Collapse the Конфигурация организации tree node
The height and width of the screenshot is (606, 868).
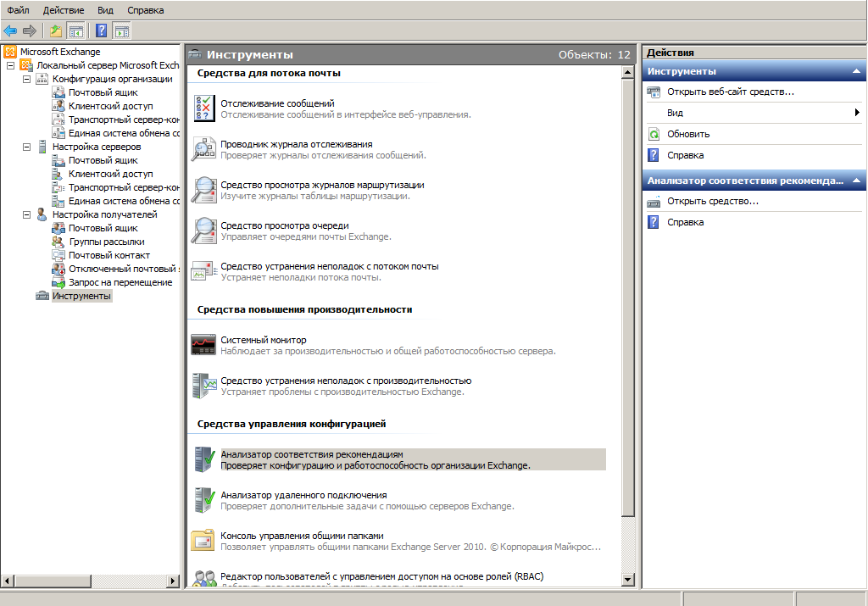point(26,79)
